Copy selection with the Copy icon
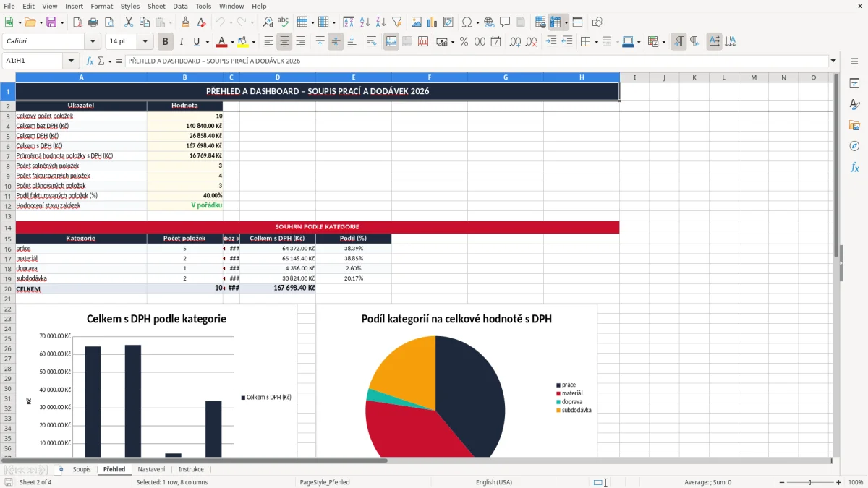The height and width of the screenshot is (488, 868). pyautogui.click(x=144, y=22)
